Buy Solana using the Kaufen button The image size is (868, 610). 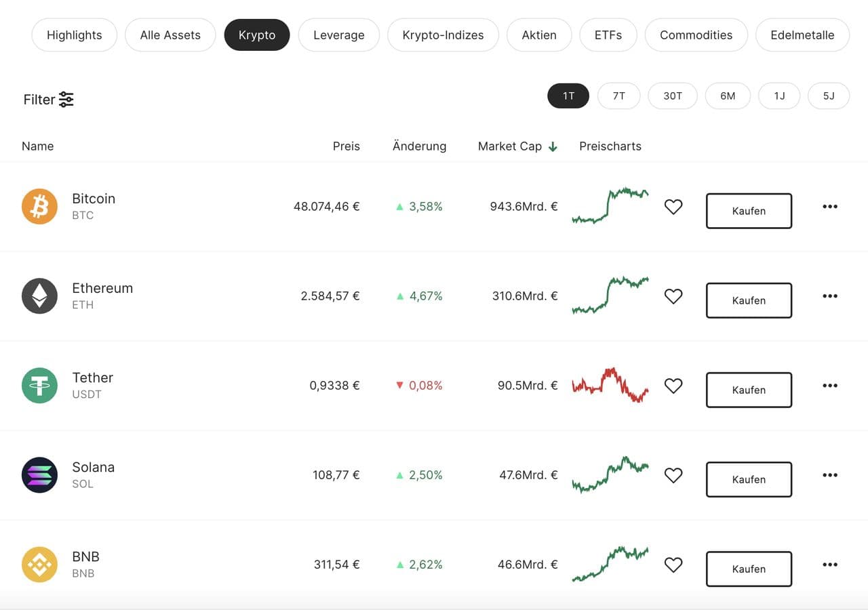tap(749, 479)
